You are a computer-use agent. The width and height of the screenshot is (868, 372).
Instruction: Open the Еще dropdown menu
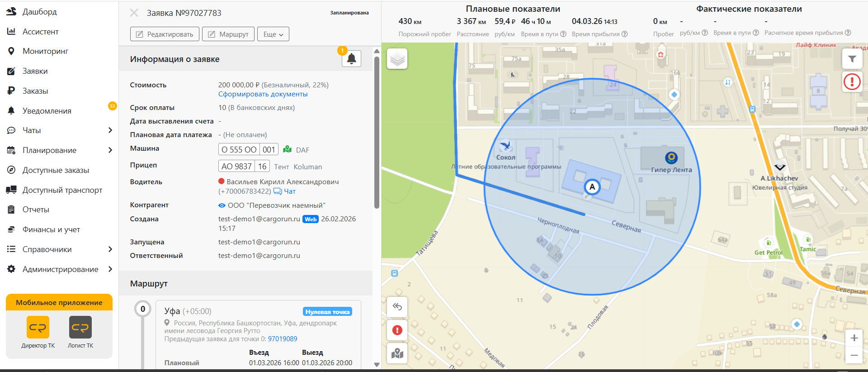pos(273,34)
